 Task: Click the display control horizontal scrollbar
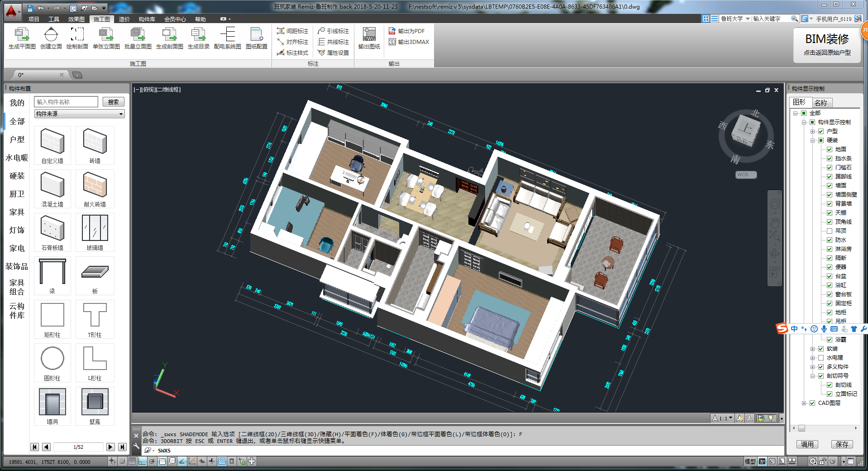click(825, 428)
